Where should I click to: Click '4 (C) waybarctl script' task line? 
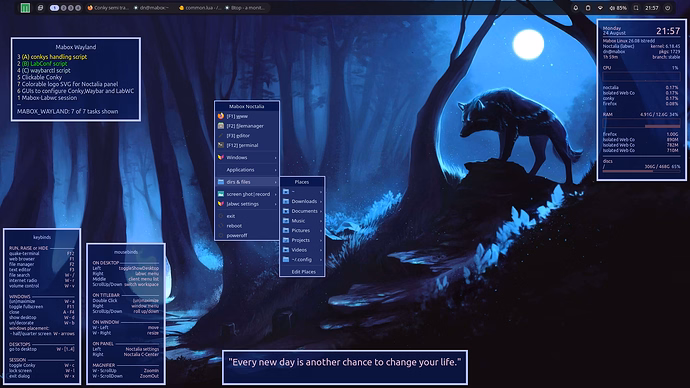[x=44, y=70]
